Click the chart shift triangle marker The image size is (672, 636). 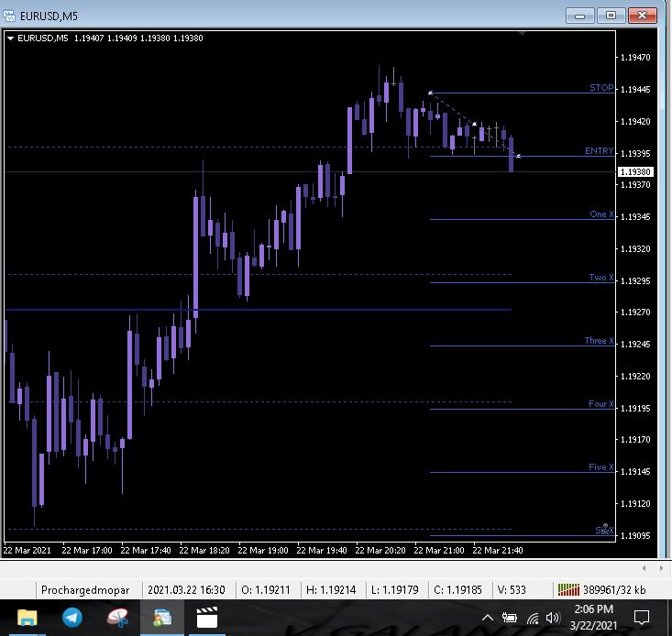tap(522, 33)
